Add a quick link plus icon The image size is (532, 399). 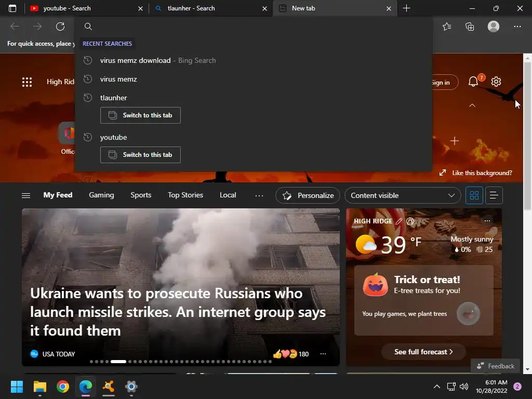click(x=455, y=140)
